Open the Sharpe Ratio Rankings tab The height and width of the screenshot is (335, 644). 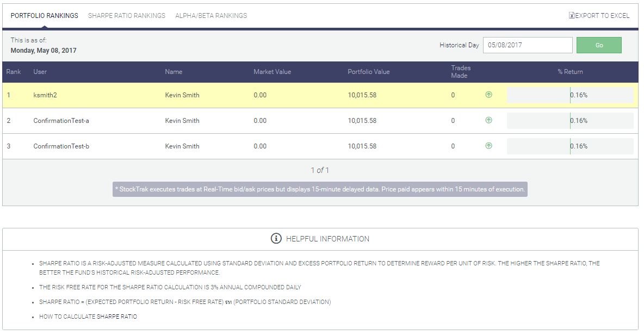[127, 16]
